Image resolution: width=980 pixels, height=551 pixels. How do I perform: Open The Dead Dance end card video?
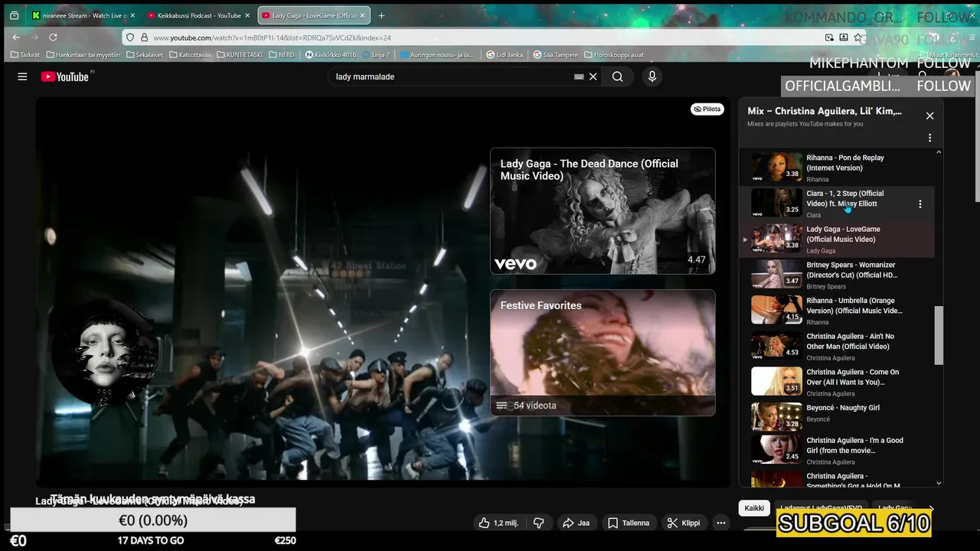click(x=603, y=211)
